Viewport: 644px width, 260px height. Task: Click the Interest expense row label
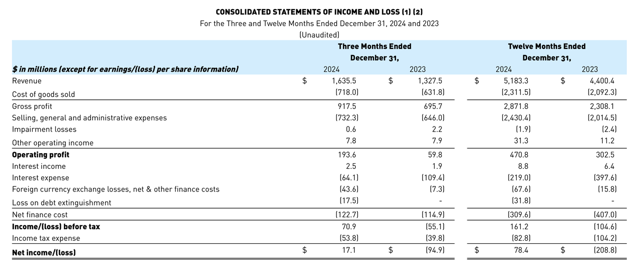pyautogui.click(x=40, y=178)
